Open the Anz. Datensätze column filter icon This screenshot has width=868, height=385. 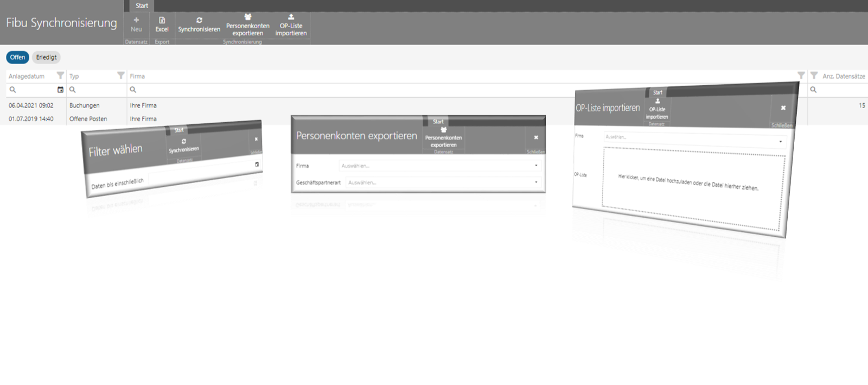pos(814,75)
